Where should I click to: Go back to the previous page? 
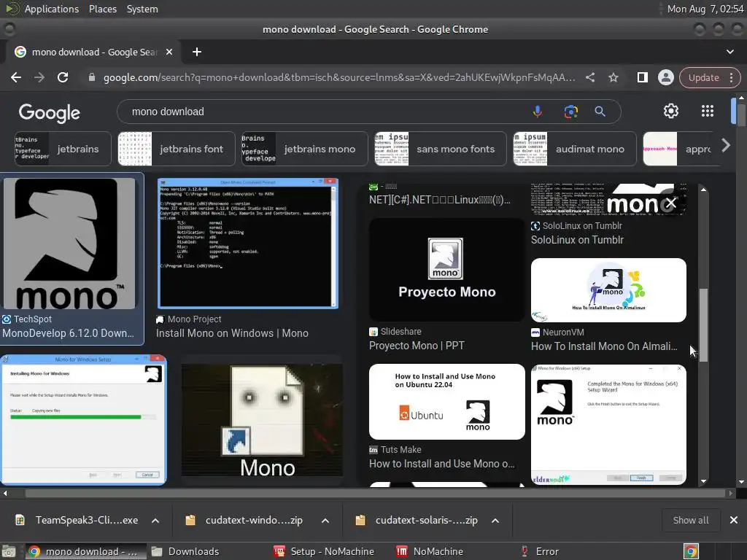click(16, 77)
